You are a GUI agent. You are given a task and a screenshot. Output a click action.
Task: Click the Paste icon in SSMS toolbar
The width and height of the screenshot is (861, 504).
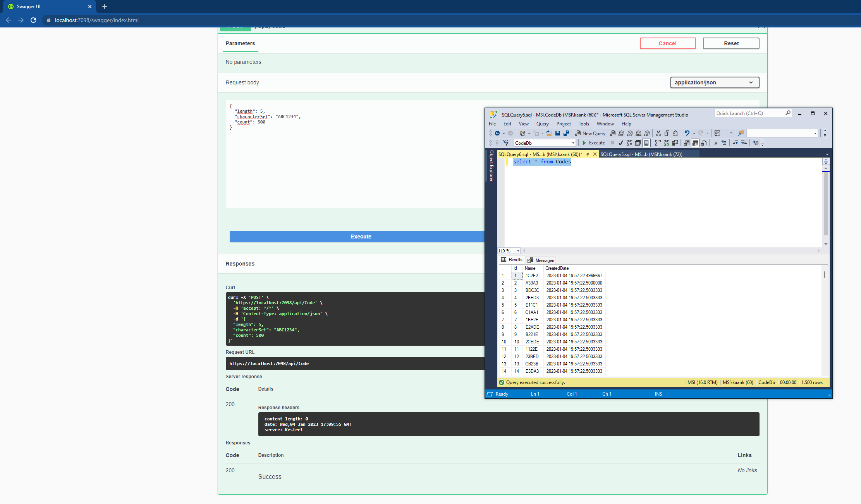pos(675,133)
